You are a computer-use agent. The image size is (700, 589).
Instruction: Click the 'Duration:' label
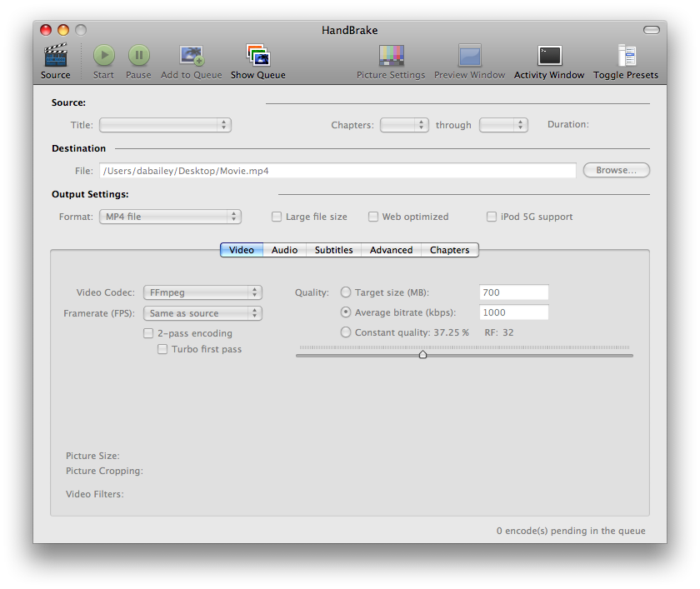(568, 124)
